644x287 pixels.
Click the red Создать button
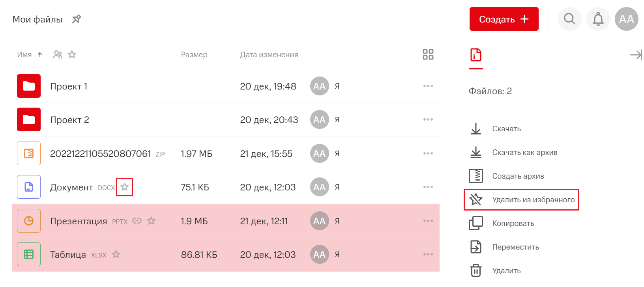(x=504, y=19)
